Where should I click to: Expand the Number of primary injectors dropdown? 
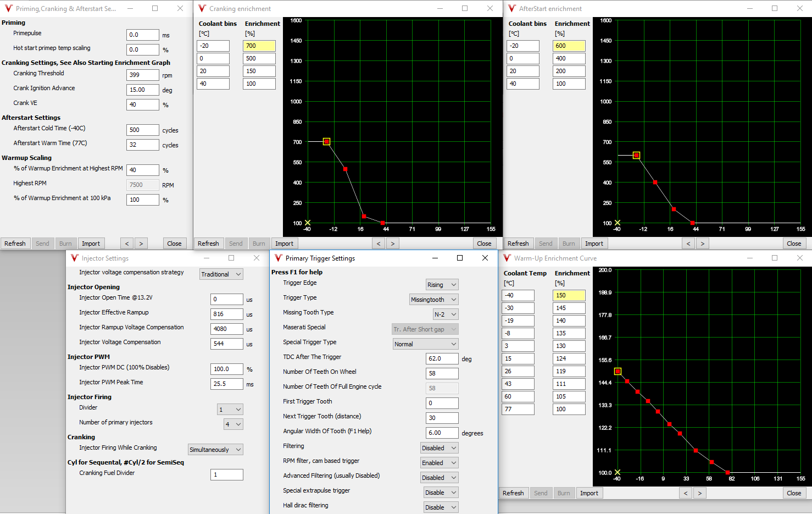233,424
